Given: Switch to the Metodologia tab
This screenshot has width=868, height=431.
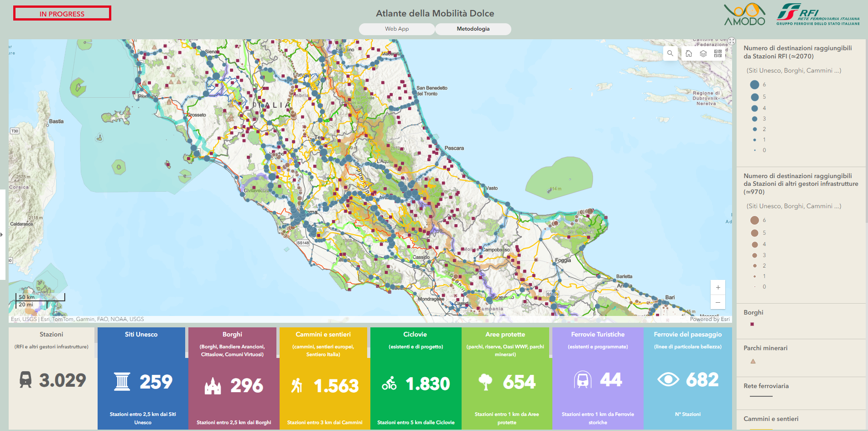Looking at the screenshot, I should (473, 29).
